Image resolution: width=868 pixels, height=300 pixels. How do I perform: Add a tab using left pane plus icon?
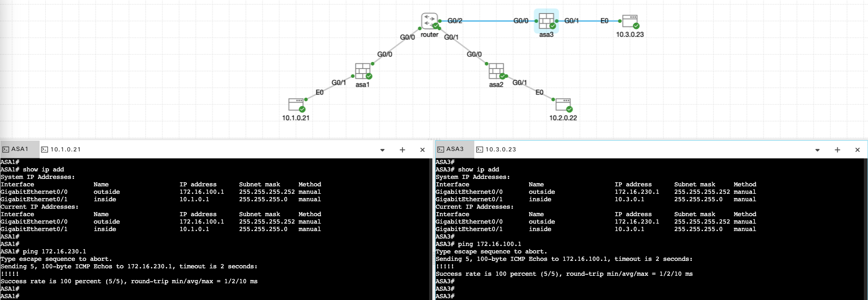pos(403,150)
